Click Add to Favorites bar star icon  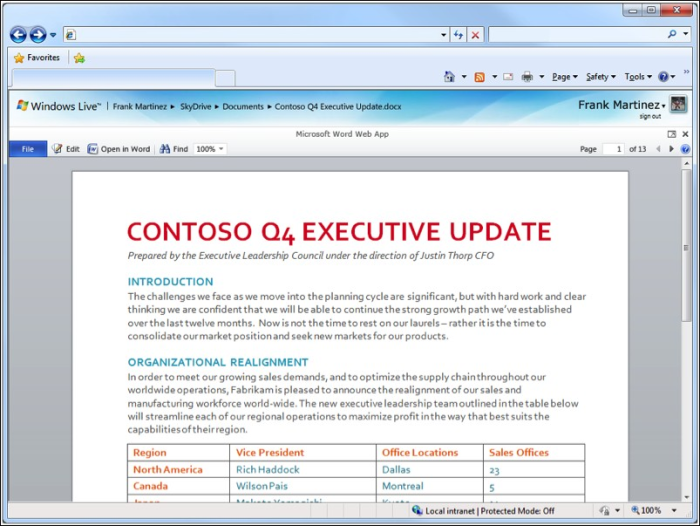pos(79,58)
